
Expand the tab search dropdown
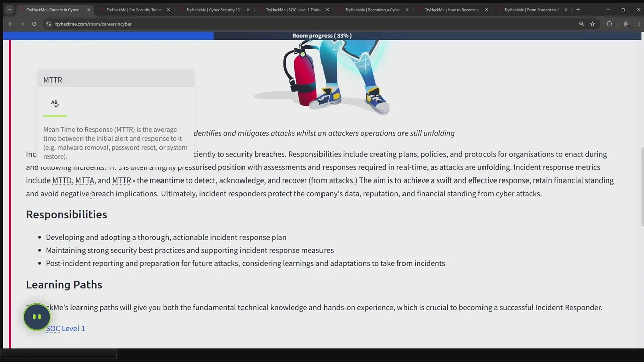coord(9,10)
